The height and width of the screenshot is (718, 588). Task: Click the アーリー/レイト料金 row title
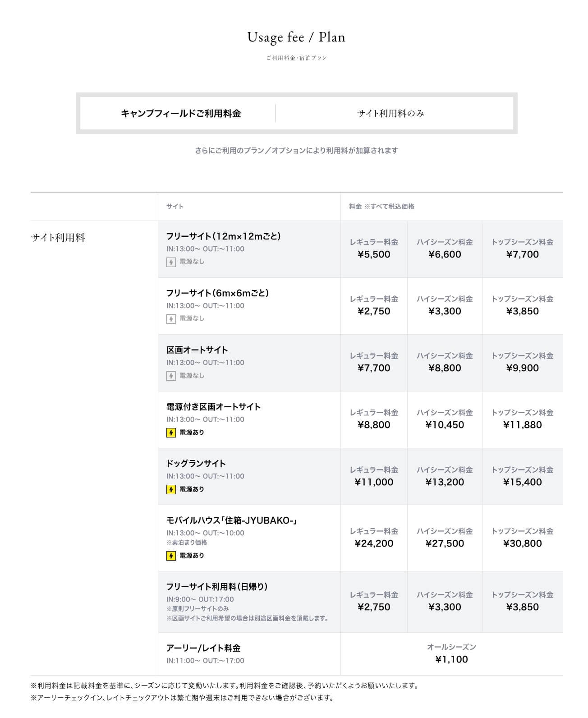click(x=203, y=648)
